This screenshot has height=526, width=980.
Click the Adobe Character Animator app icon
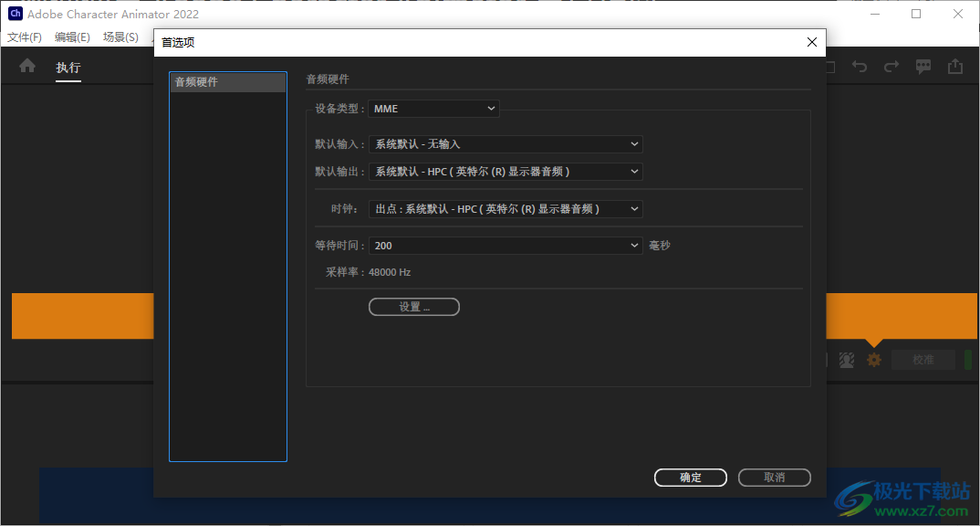[15, 13]
